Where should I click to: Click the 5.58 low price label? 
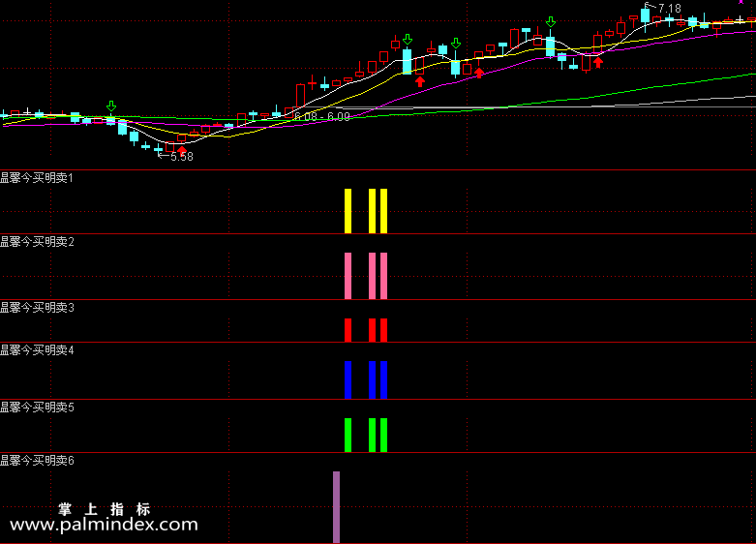click(182, 156)
